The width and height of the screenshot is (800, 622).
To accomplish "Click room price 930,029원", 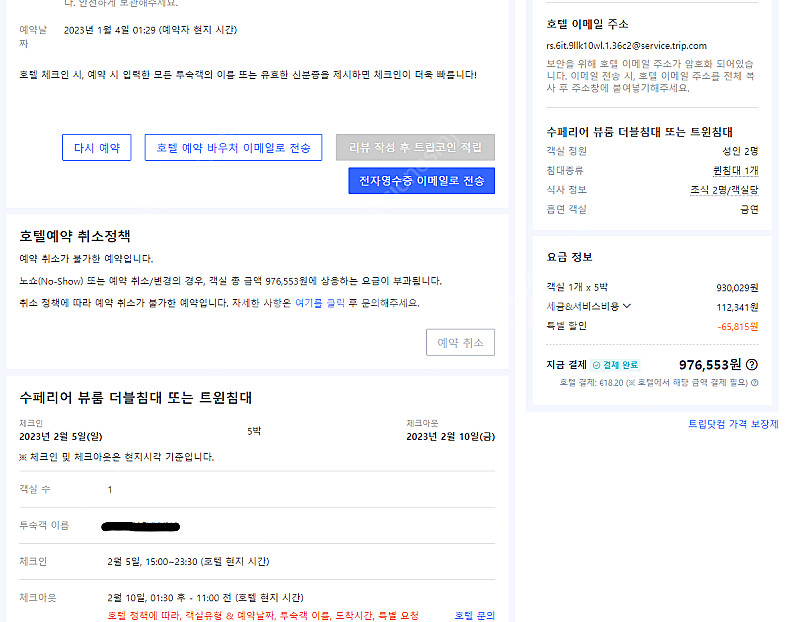I will click(737, 288).
